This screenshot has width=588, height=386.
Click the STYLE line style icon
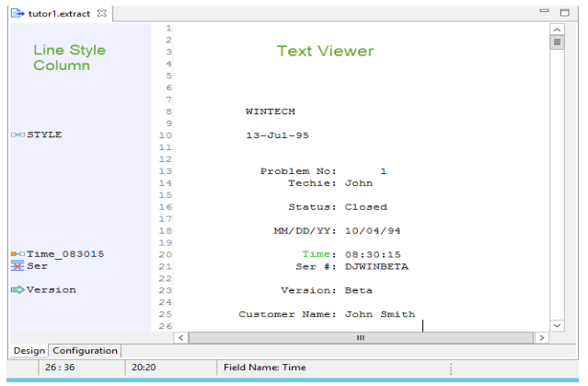17,135
